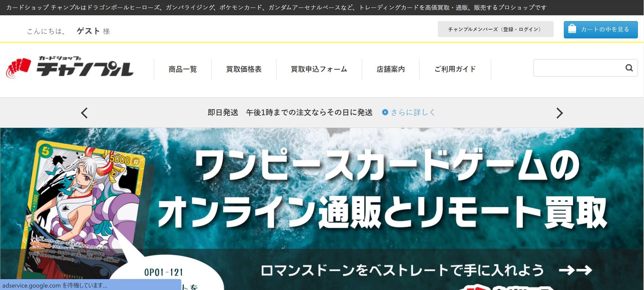Advance to next announcement with right chevron
644x290 pixels.
559,113
